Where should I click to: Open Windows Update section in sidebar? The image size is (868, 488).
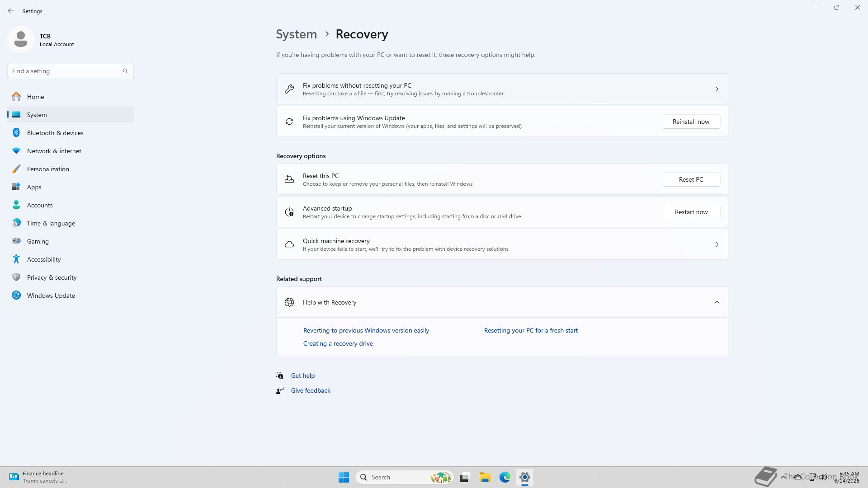(51, 296)
